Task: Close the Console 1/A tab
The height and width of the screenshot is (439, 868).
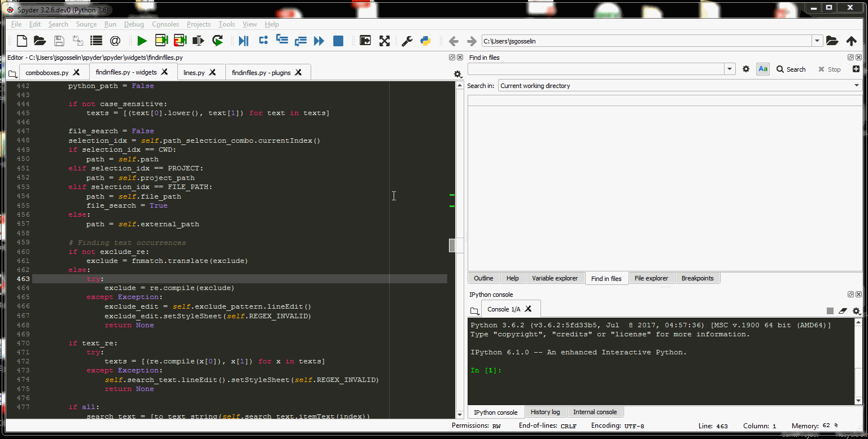Action: click(x=528, y=309)
